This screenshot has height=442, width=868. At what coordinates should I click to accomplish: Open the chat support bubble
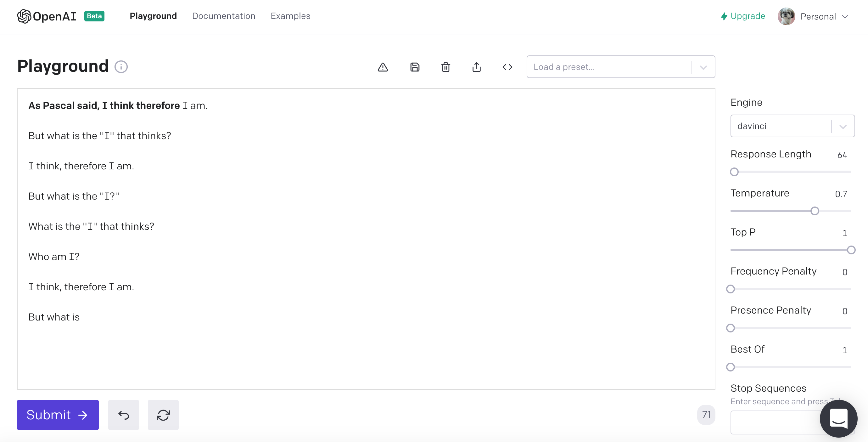(x=838, y=418)
